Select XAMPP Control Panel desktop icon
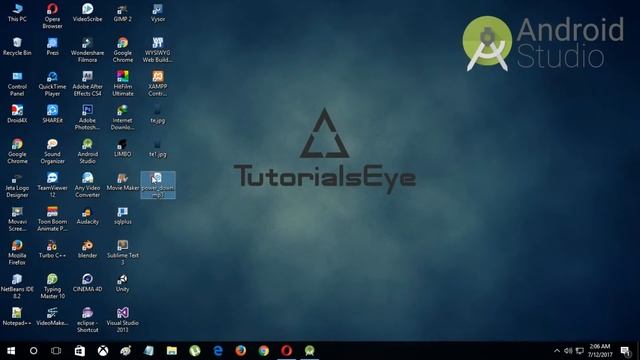 tap(158, 83)
